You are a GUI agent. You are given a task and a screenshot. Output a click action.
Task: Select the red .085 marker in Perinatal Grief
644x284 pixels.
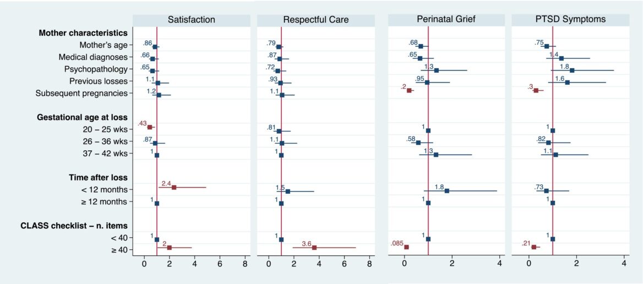click(x=407, y=247)
